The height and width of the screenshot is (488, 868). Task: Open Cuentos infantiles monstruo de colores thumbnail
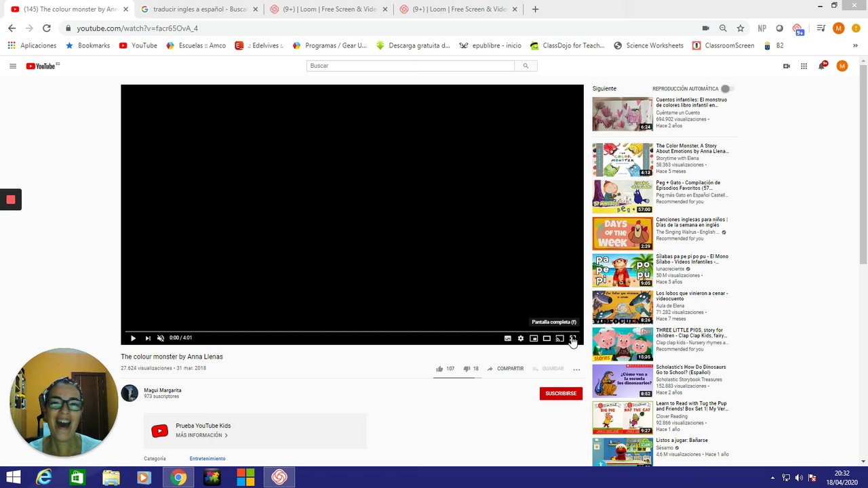623,114
